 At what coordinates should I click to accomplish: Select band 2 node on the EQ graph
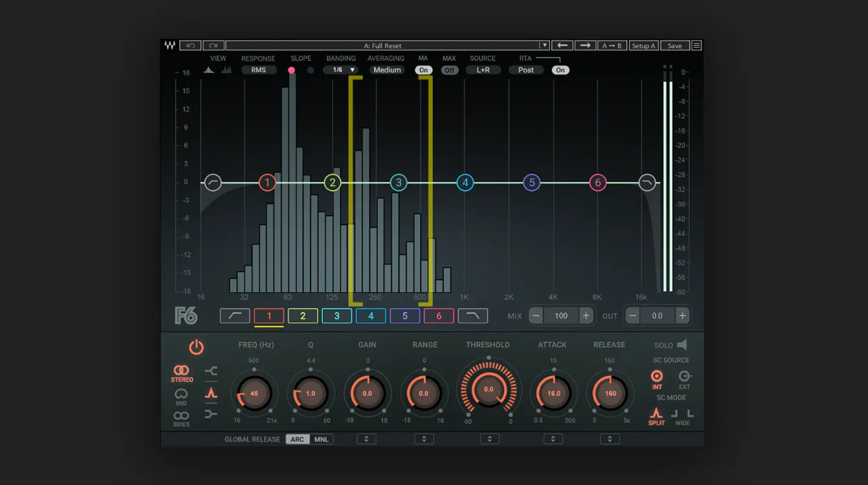(332, 183)
